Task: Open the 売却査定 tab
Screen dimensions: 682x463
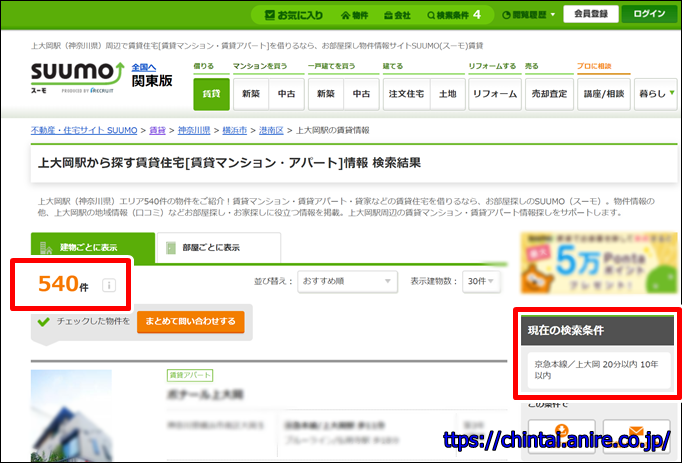Action: tap(549, 94)
